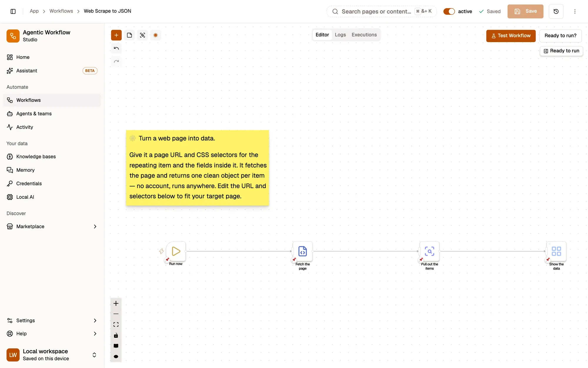Open the Local workspace switcher

(52, 355)
